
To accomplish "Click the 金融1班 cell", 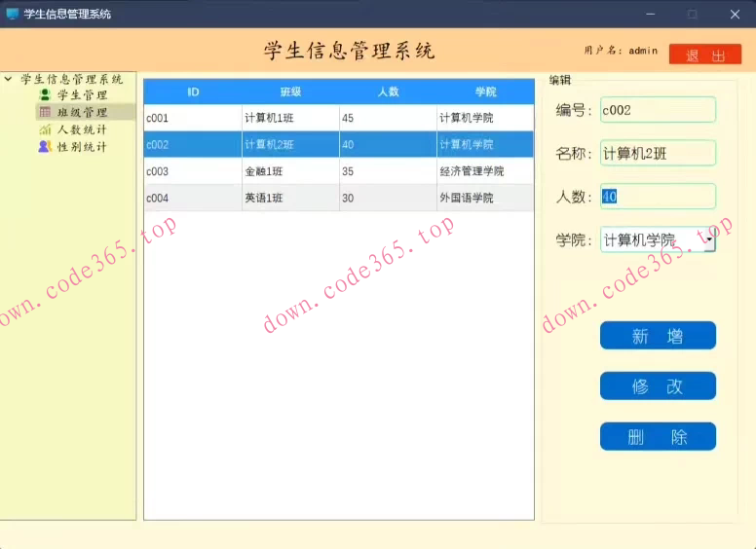I will (290, 171).
